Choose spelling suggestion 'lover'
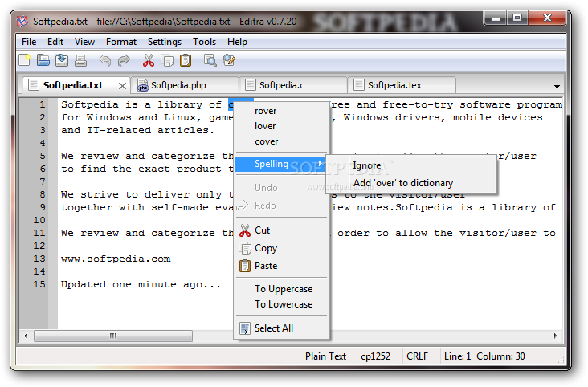Viewport: 588px width, 387px height. [281, 126]
